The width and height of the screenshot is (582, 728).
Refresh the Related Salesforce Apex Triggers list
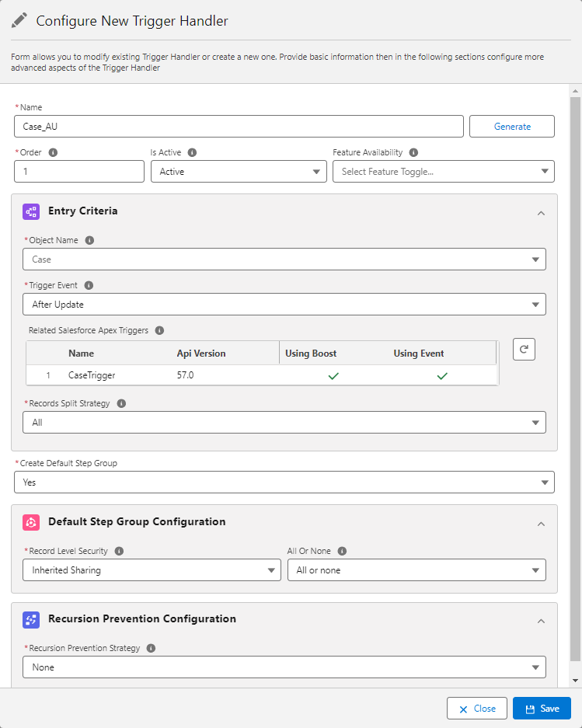[x=524, y=349]
